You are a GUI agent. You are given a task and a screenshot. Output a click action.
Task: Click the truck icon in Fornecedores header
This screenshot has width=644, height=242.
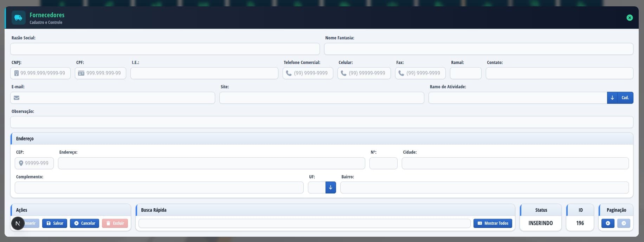pos(18,18)
